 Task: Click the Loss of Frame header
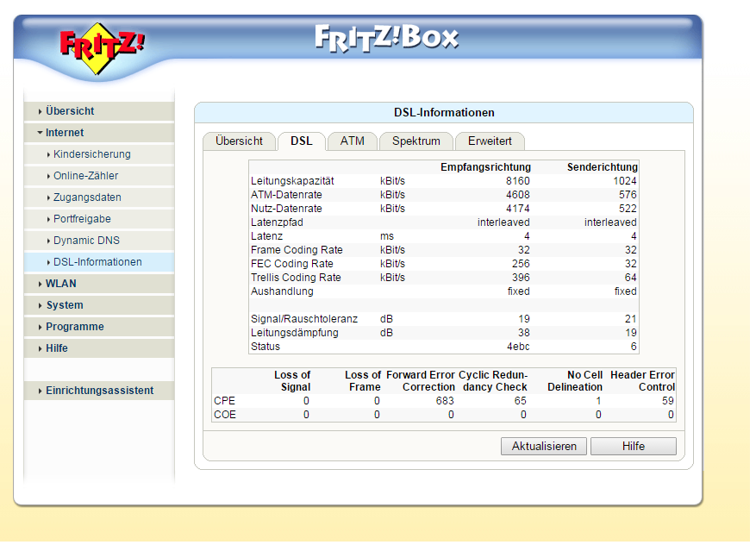(363, 381)
